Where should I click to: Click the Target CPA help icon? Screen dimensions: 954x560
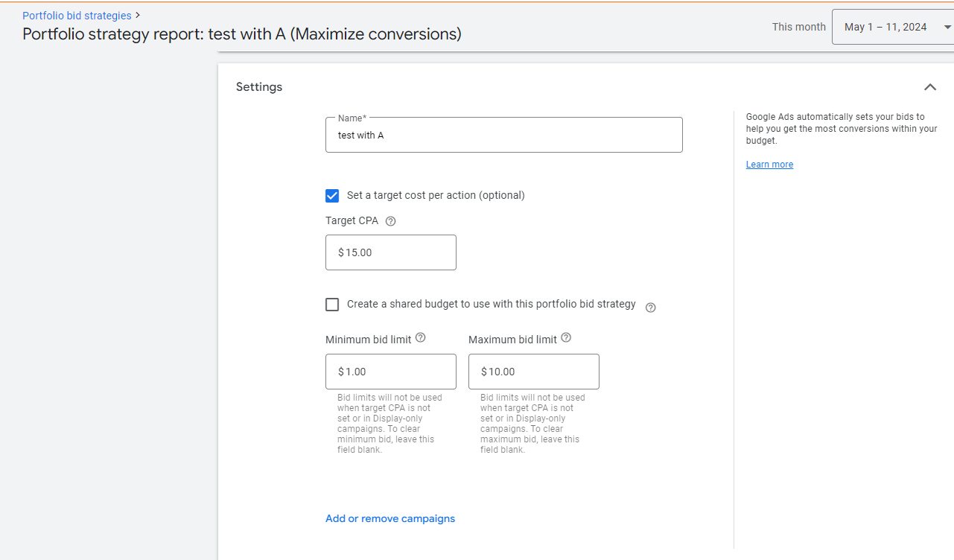pos(391,221)
